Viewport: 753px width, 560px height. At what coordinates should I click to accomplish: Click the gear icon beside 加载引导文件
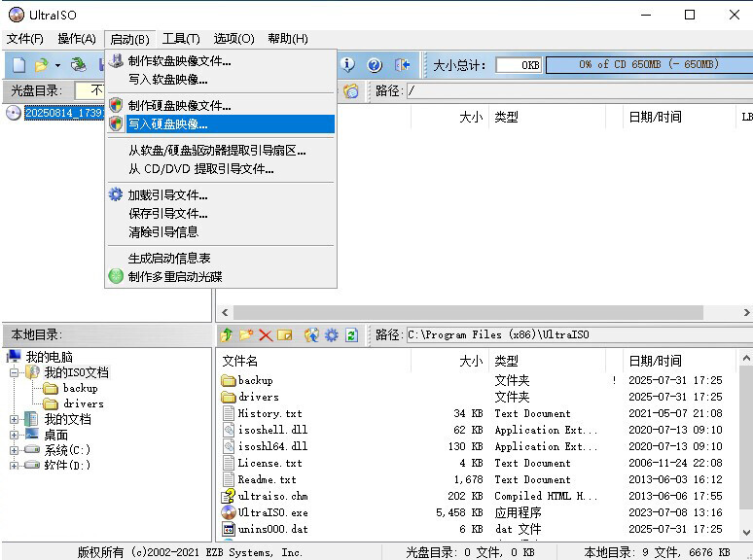(115, 194)
